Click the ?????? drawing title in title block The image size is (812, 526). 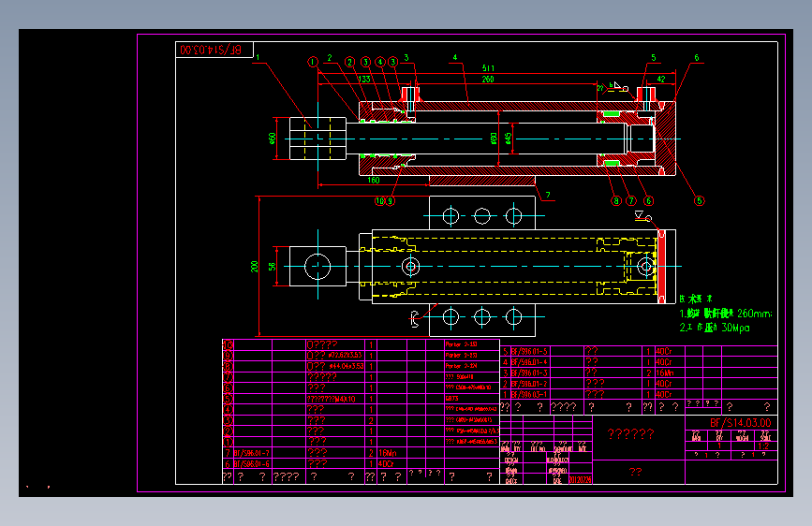(x=630, y=434)
